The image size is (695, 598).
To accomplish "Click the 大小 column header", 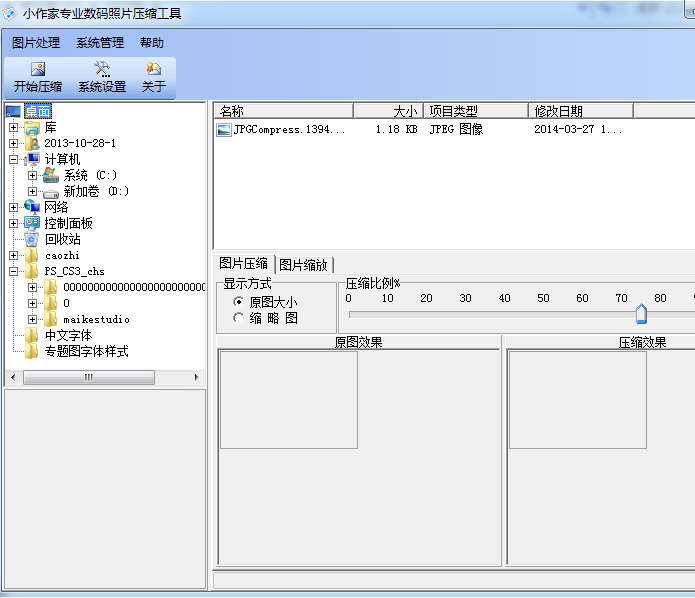I will click(388, 111).
